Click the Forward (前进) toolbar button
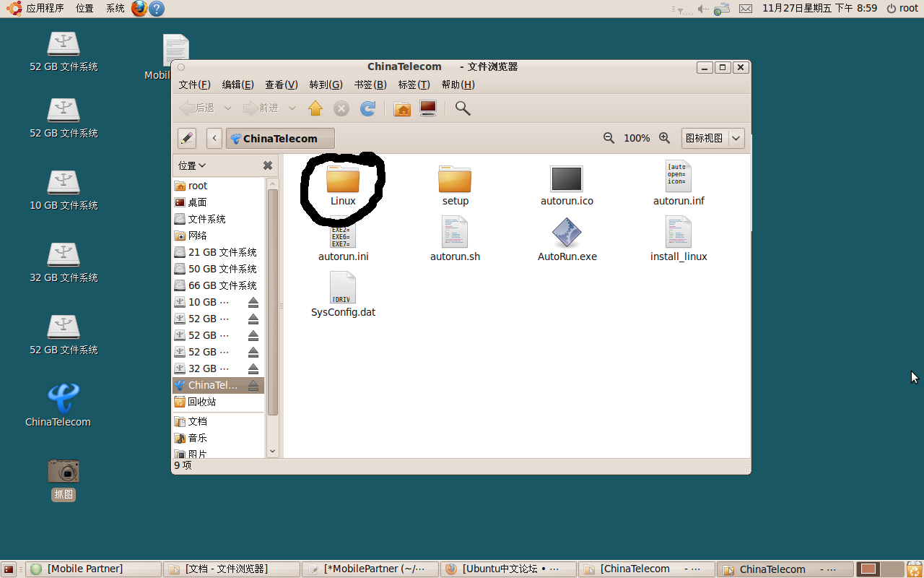Screen dimensions: 924x578 pos(261,108)
